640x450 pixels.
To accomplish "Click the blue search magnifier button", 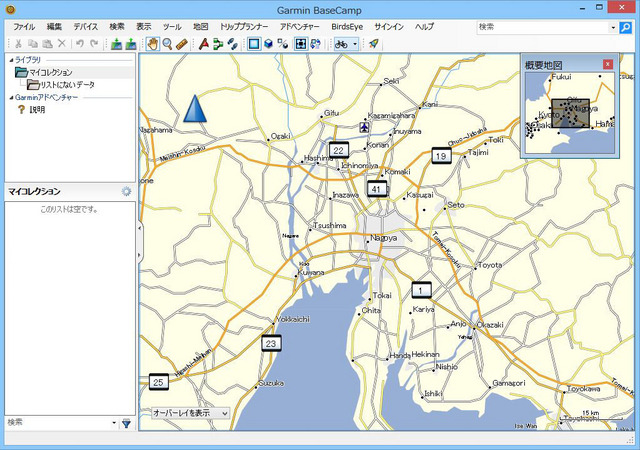I will [625, 27].
